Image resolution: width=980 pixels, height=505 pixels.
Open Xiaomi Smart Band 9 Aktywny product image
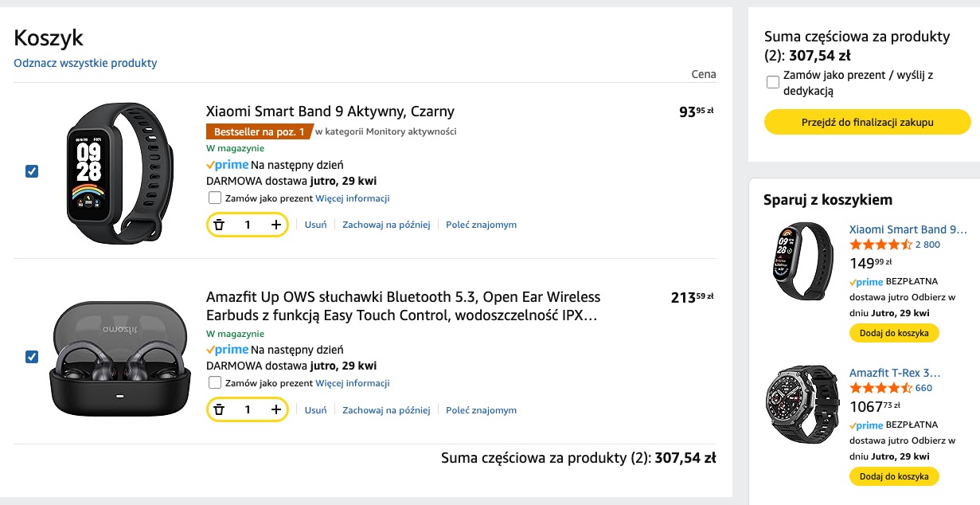pyautogui.click(x=119, y=171)
